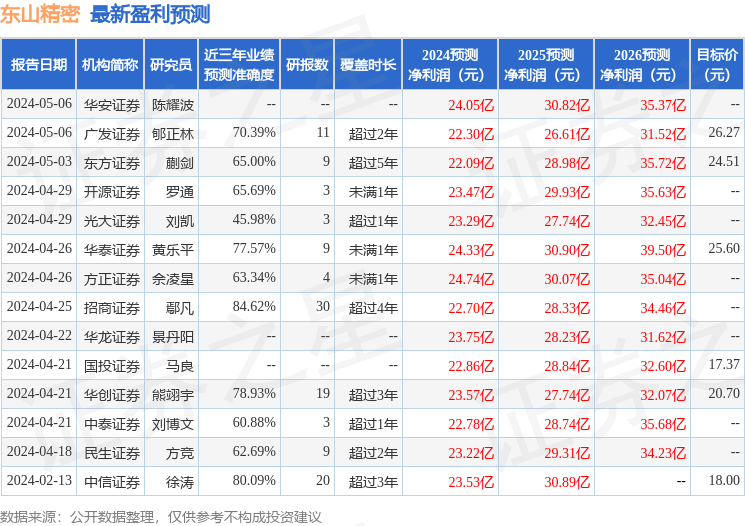Click analyst name 景丹阳
The height and width of the screenshot is (526, 745).
(x=173, y=336)
